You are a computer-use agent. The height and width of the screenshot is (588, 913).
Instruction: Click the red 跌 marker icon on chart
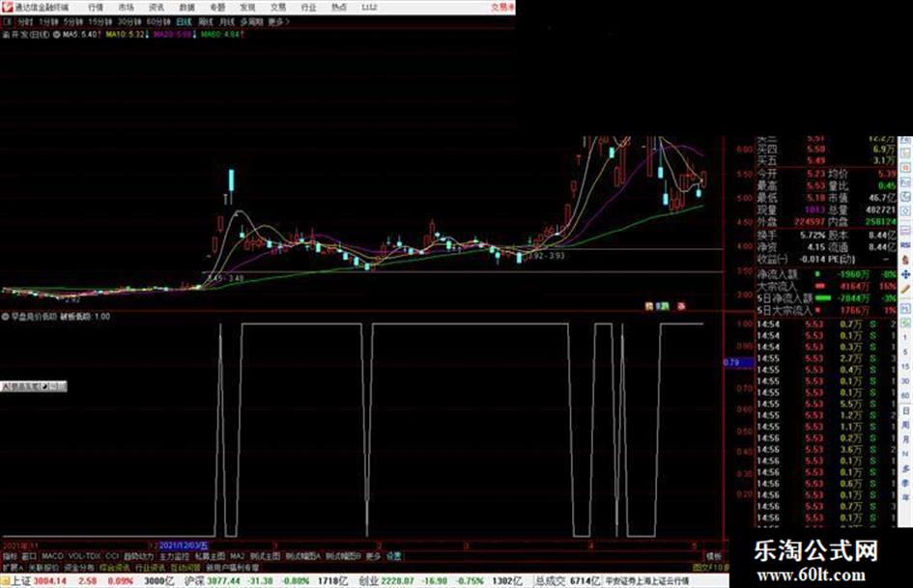point(681,306)
